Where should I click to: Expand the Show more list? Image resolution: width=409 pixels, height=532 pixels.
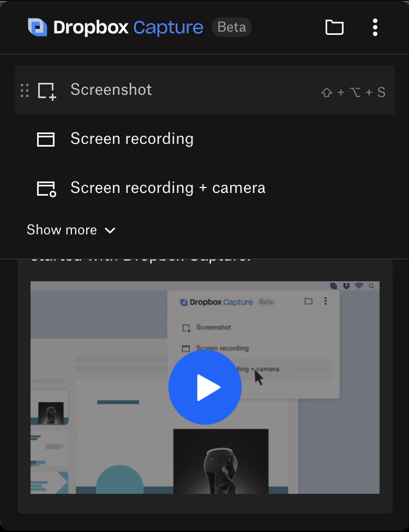71,230
